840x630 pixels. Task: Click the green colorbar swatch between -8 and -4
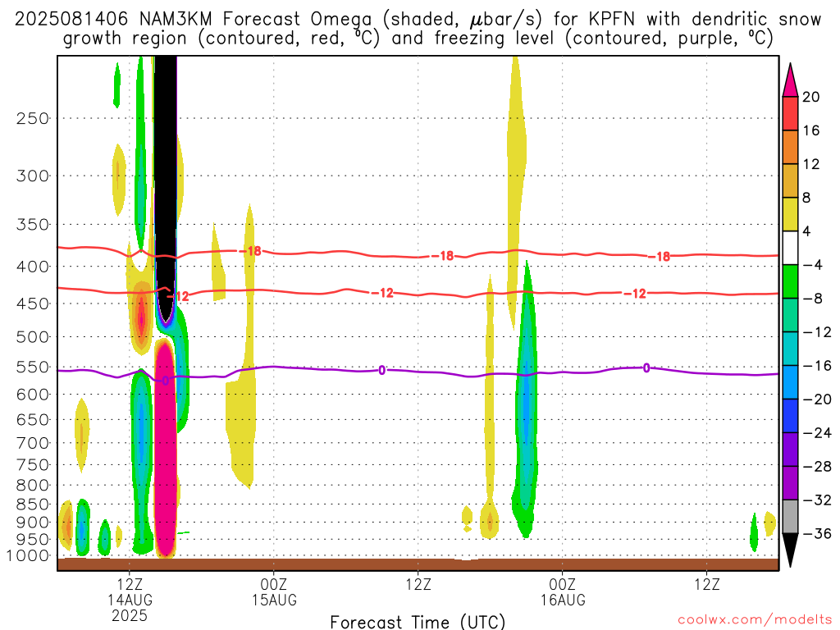click(790, 282)
